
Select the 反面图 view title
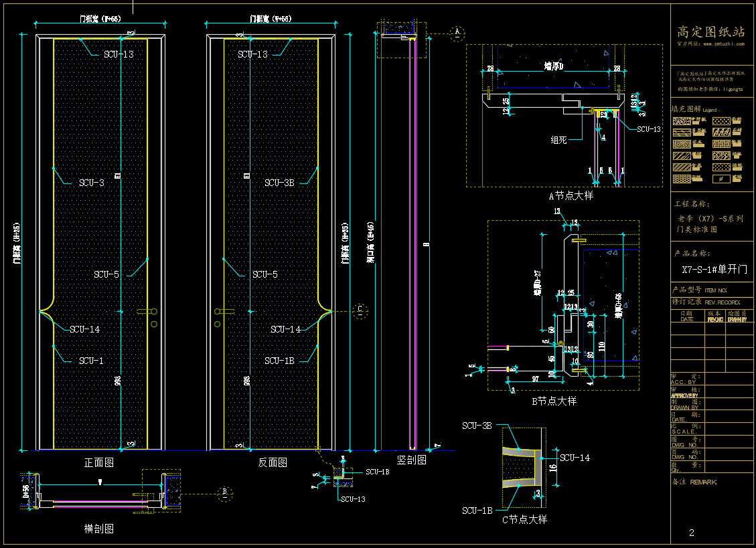(273, 462)
